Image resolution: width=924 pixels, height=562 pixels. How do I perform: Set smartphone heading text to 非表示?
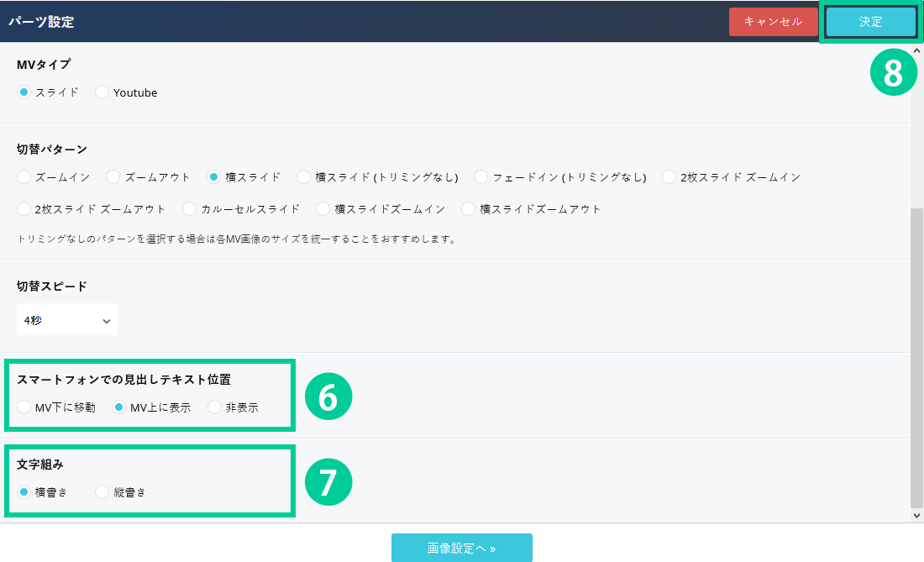214,407
